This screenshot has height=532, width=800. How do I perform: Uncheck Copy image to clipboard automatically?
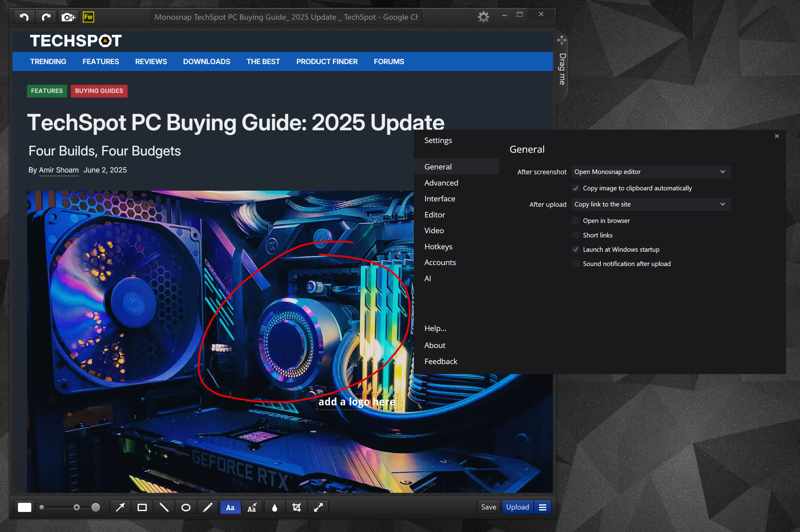(x=576, y=188)
